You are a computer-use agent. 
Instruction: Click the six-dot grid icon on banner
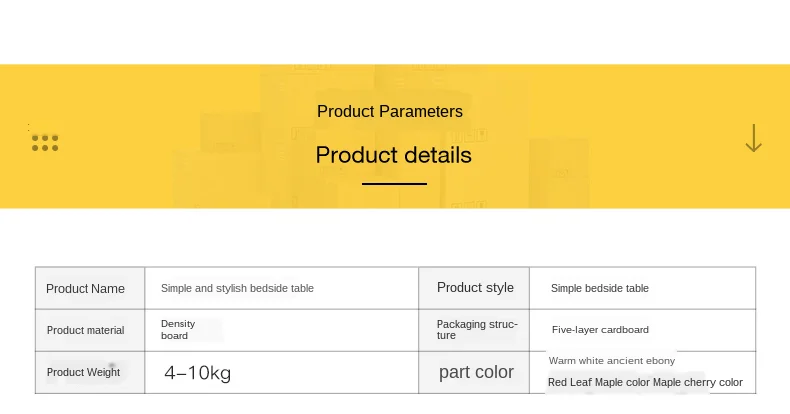[x=45, y=143]
